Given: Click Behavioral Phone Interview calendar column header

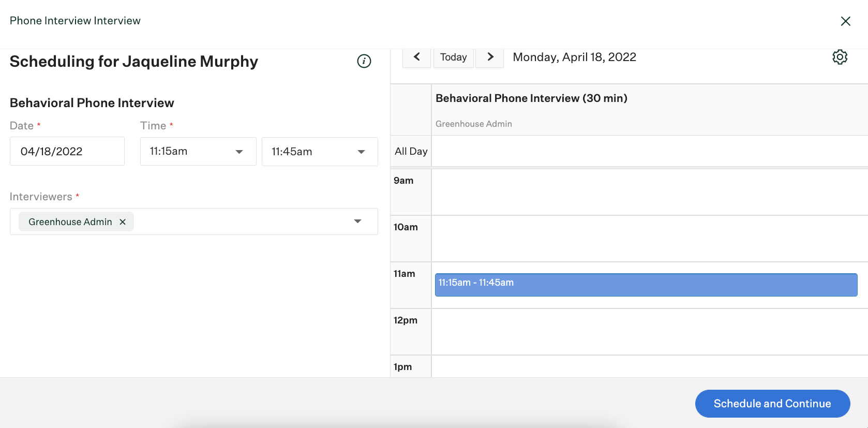Looking at the screenshot, I should (531, 98).
